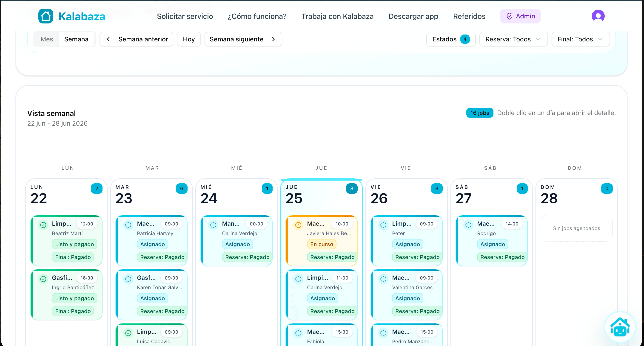The width and height of the screenshot is (644, 346).
Task: Click warning icon on Javiera Hales job
Action: (x=298, y=225)
